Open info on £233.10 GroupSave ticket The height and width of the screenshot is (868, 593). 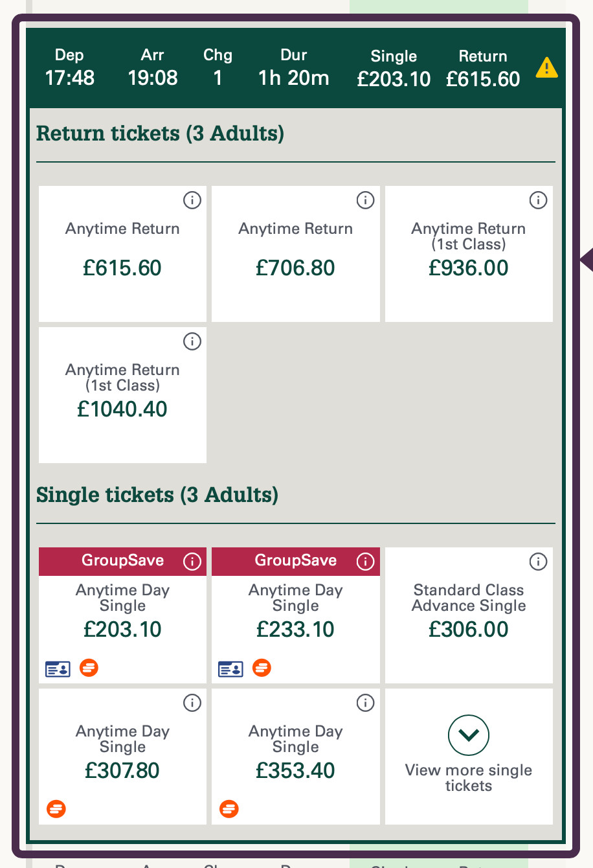pos(365,562)
